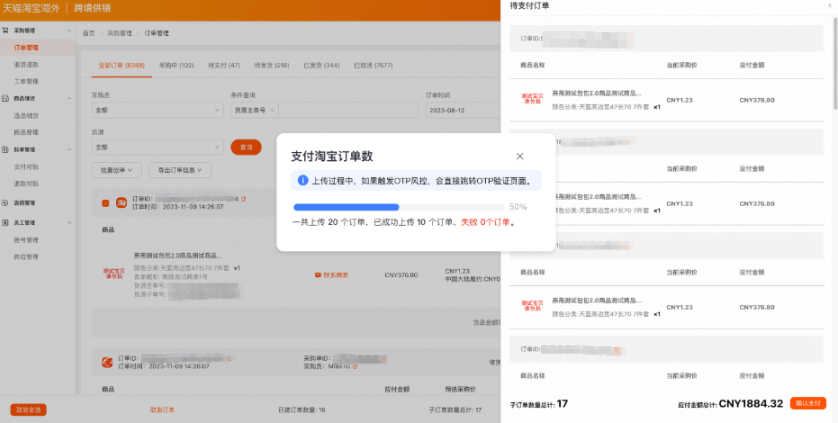Switch to the 已发货 (344) tab
Viewport: 838px width, 423px height.
322,65
